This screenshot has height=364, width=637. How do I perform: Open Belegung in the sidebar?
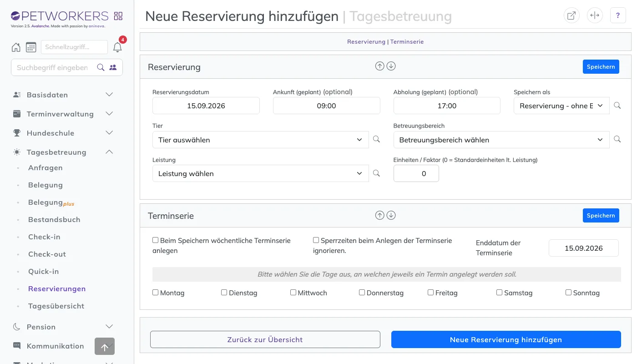tap(45, 185)
